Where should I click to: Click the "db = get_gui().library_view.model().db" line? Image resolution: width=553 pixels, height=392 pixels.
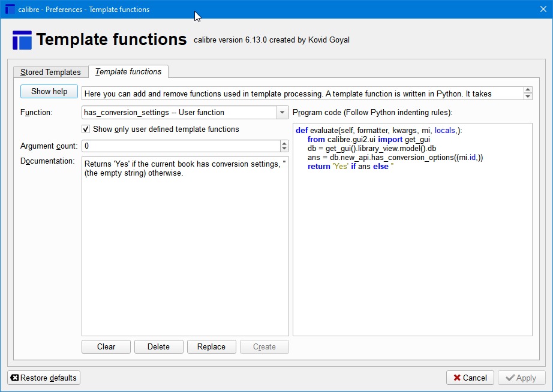click(x=372, y=149)
